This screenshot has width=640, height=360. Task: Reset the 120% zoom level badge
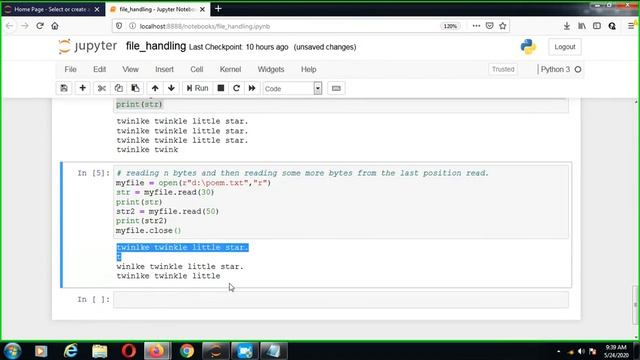(450, 26)
